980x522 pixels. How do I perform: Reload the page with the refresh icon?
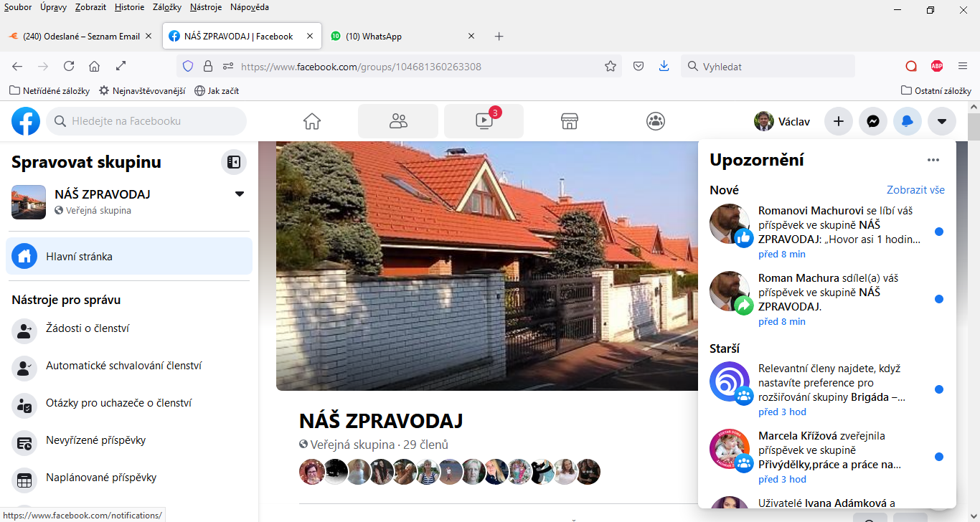(69, 66)
